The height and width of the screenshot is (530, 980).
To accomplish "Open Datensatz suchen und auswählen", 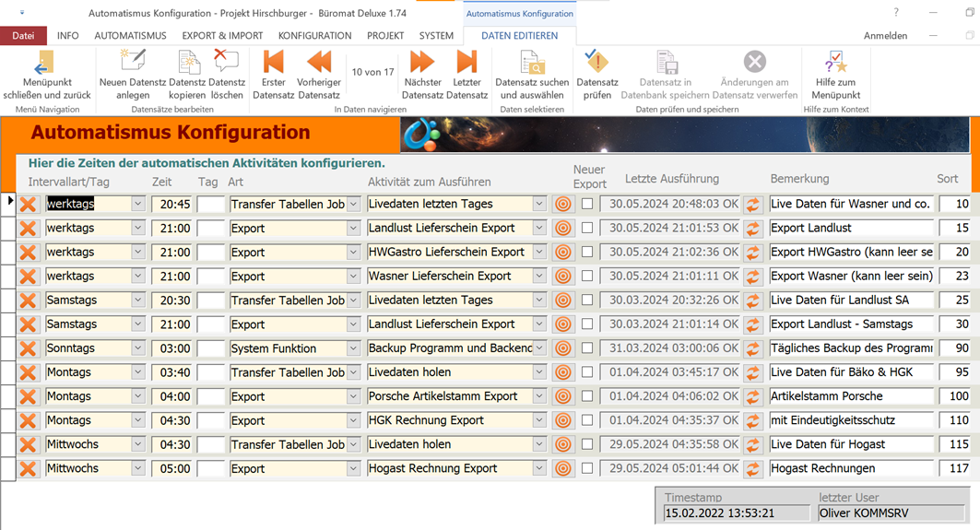I will (532, 63).
